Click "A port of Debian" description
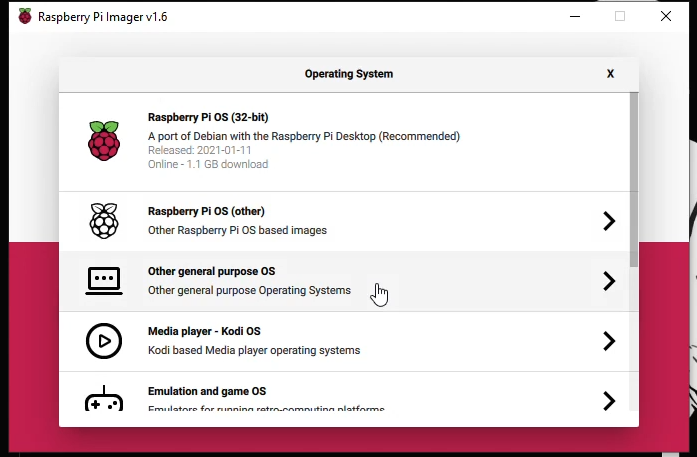The height and width of the screenshot is (457, 697). pos(304,136)
